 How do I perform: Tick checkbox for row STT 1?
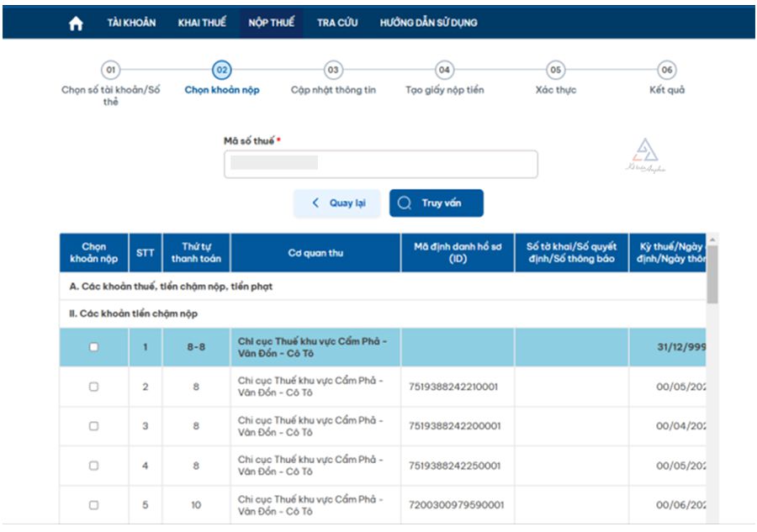[93, 347]
